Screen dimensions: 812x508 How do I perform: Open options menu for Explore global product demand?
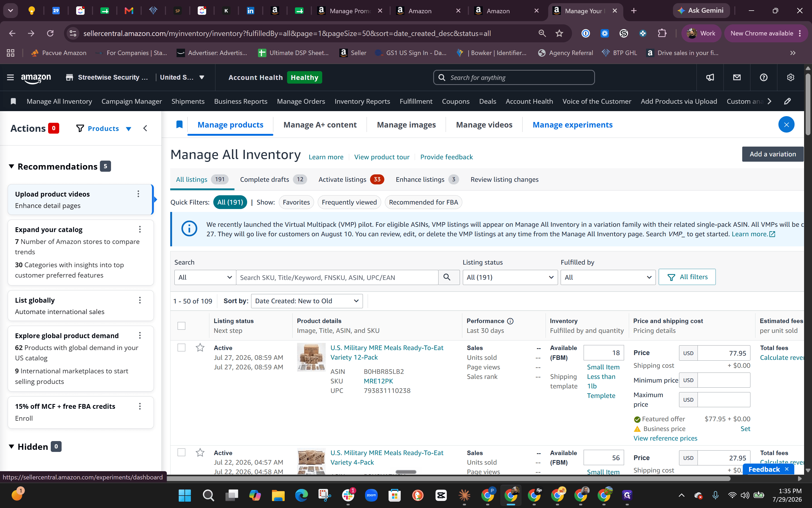[x=140, y=335]
